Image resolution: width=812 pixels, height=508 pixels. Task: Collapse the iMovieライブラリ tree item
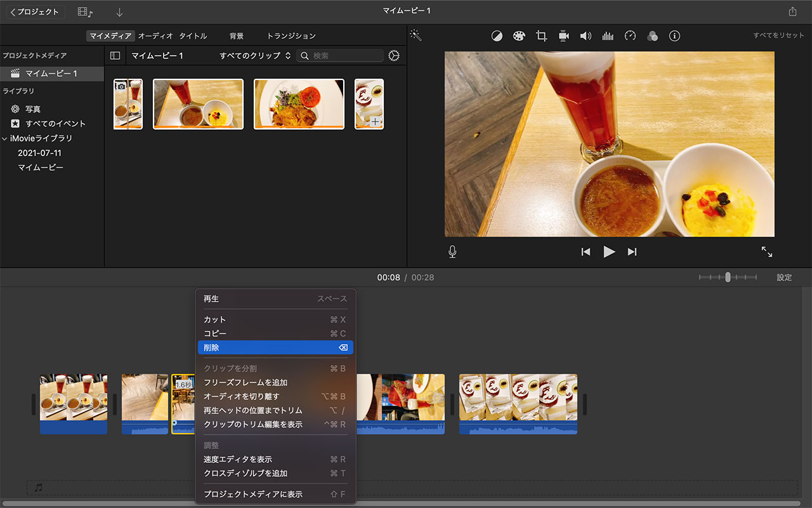(5, 138)
